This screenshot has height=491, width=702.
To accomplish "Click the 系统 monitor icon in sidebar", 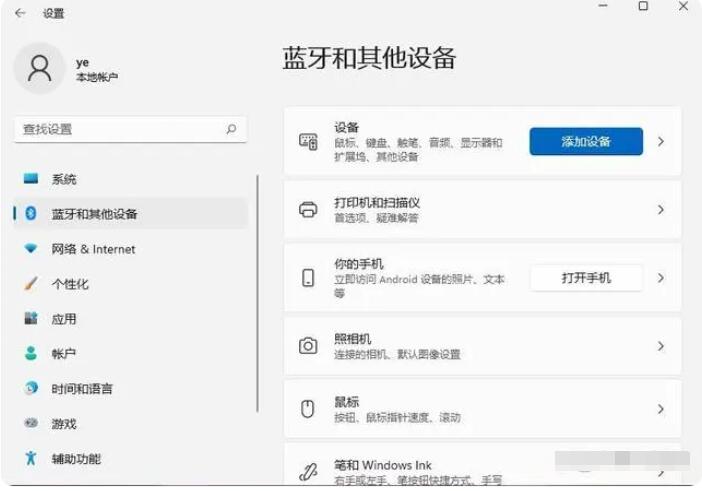I will pyautogui.click(x=31, y=179).
